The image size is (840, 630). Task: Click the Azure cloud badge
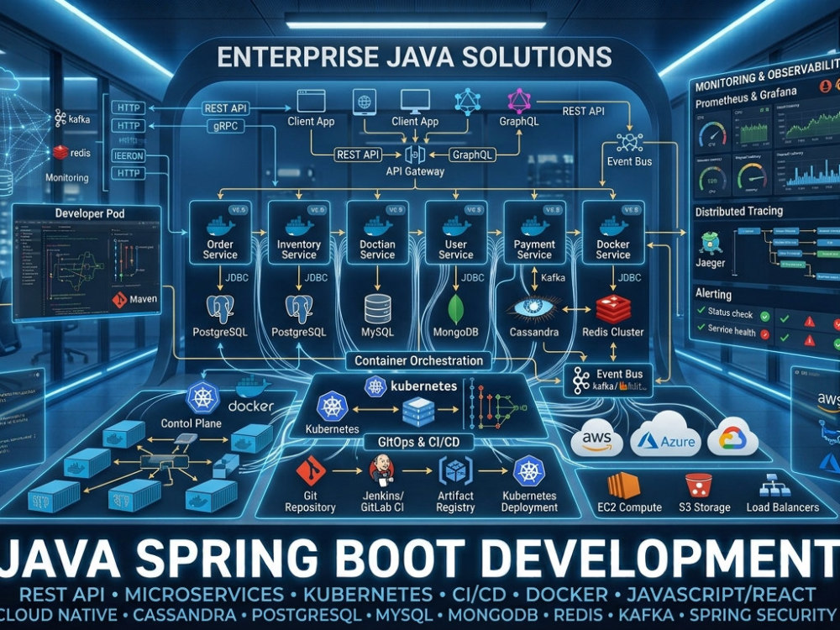click(666, 434)
